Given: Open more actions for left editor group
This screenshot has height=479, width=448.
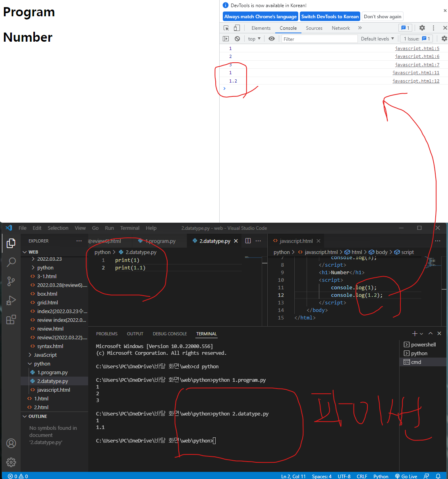Looking at the screenshot, I should (x=258, y=241).
